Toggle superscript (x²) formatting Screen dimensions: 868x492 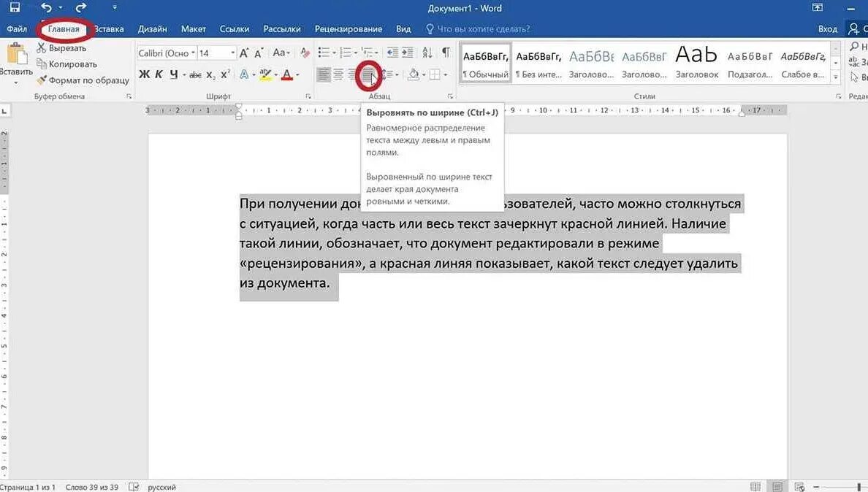[x=225, y=74]
